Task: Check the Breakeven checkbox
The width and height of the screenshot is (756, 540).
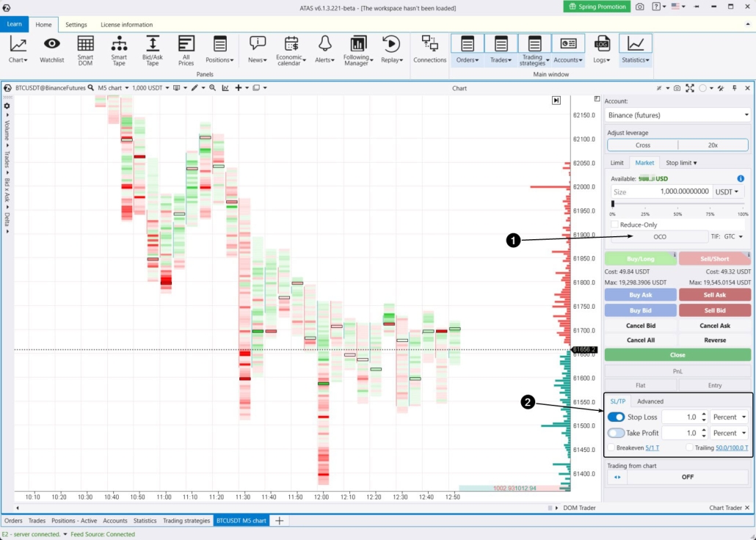Action: coord(611,448)
